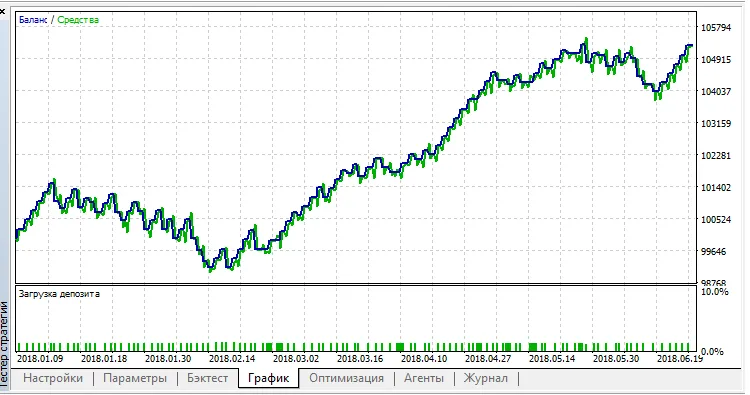This screenshot has width=750, height=395.
Task: Select the График tab
Action: tap(268, 378)
